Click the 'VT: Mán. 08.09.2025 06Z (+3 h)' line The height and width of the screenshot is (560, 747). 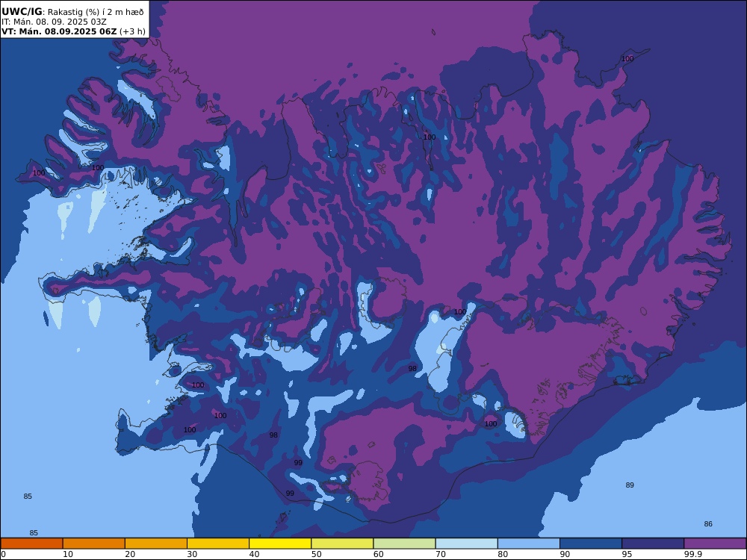pos(73,31)
